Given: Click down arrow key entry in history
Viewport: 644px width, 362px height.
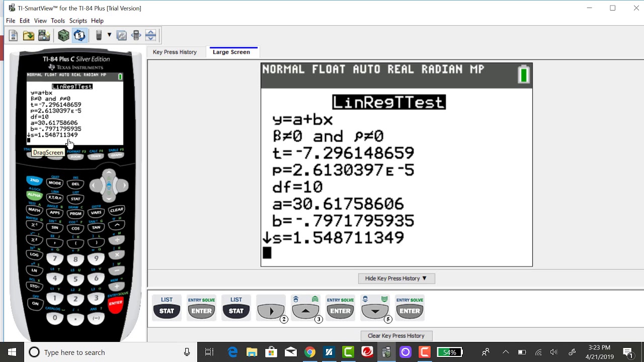Looking at the screenshot, I should tap(375, 308).
